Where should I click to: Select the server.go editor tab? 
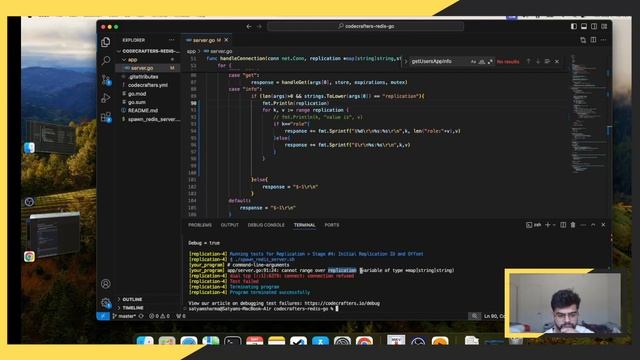pos(207,40)
